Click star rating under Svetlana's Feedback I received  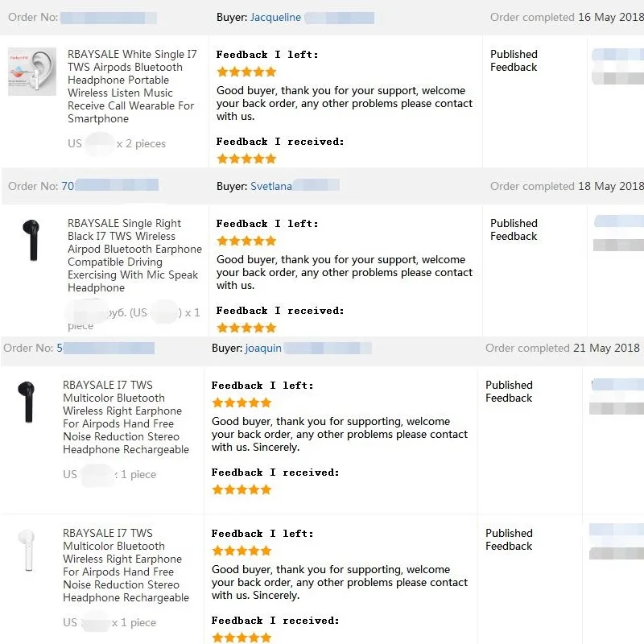tap(246, 328)
